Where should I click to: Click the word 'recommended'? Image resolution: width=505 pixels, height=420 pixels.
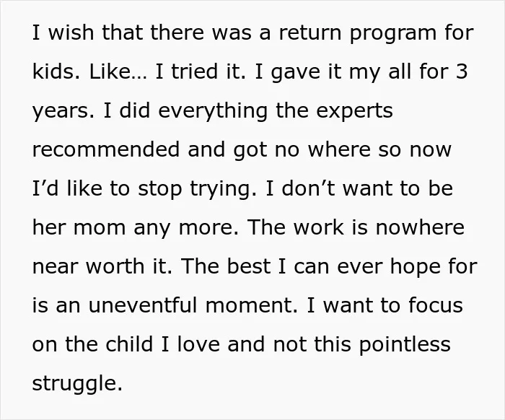pos(106,149)
